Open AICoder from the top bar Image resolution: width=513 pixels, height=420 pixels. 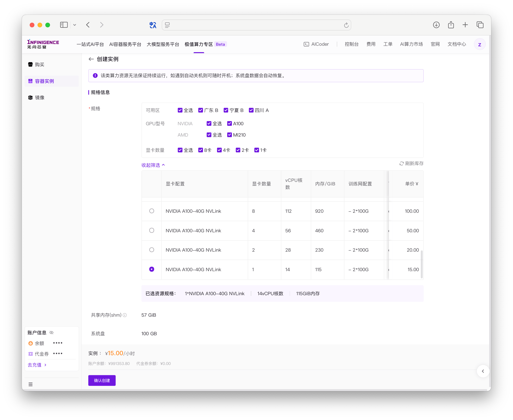coord(316,44)
